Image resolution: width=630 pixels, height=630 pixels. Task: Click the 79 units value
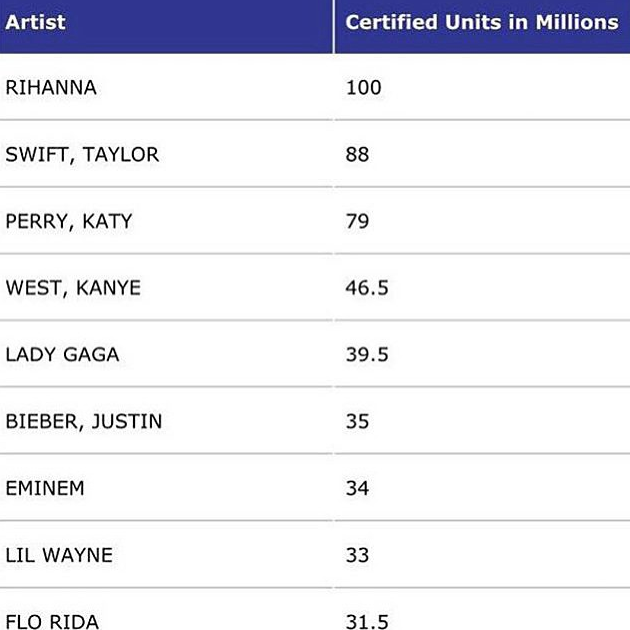coord(357,221)
